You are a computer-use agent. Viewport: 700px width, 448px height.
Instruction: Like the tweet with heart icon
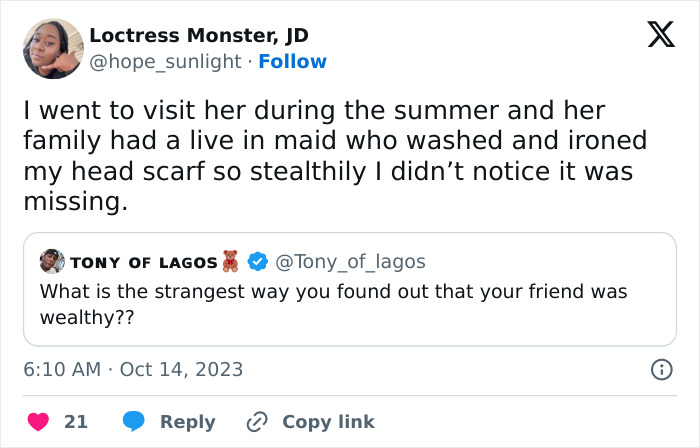[38, 422]
